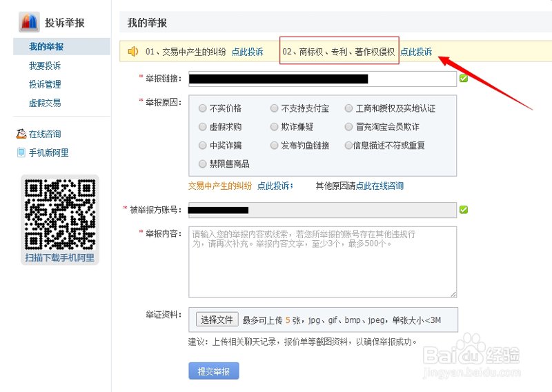Click 点此投诉 after 01 交易中产生的纠纷

pos(247,52)
